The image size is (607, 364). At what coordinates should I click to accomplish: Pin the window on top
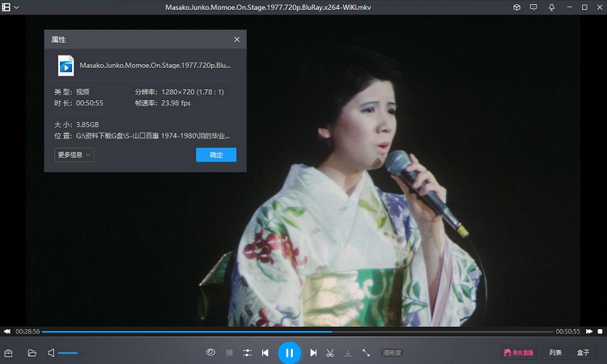551,6
